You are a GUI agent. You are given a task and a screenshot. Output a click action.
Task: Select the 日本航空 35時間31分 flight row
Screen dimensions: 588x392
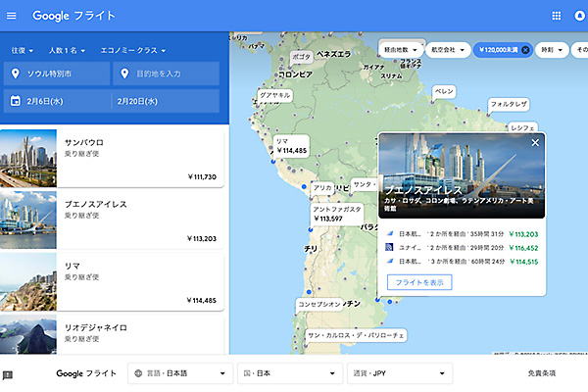(462, 234)
